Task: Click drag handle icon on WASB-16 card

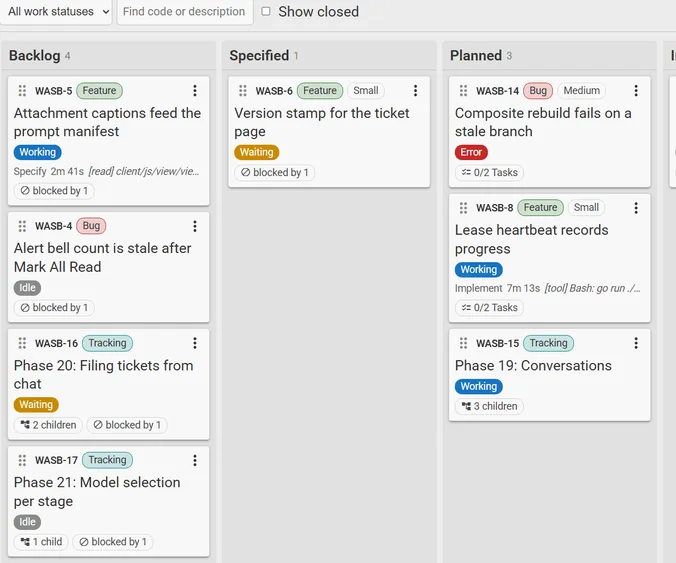Action: [22, 343]
